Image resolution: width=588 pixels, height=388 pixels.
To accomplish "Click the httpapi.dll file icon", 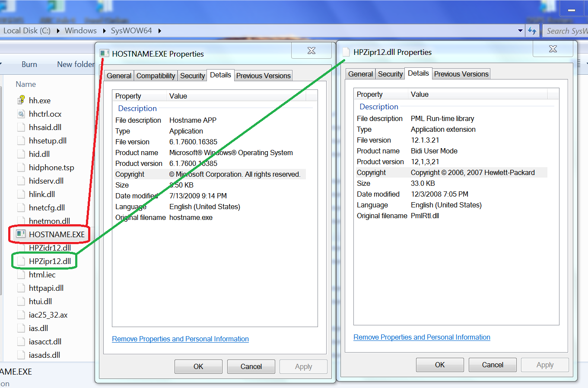I will [x=21, y=288].
